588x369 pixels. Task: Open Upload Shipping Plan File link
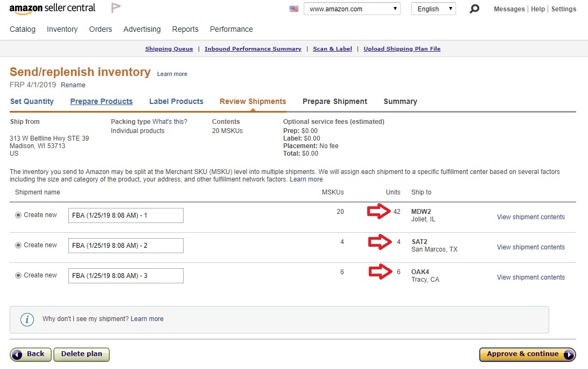coord(402,48)
